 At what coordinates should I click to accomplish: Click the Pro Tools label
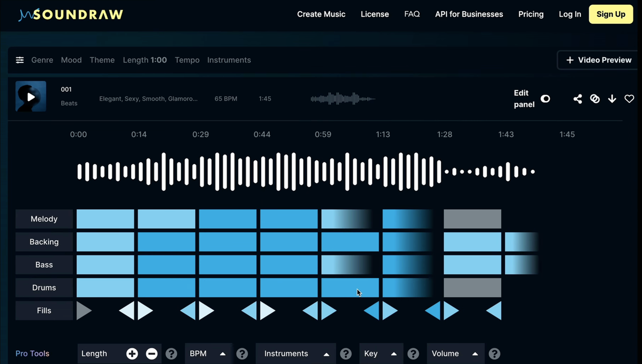pos(33,354)
